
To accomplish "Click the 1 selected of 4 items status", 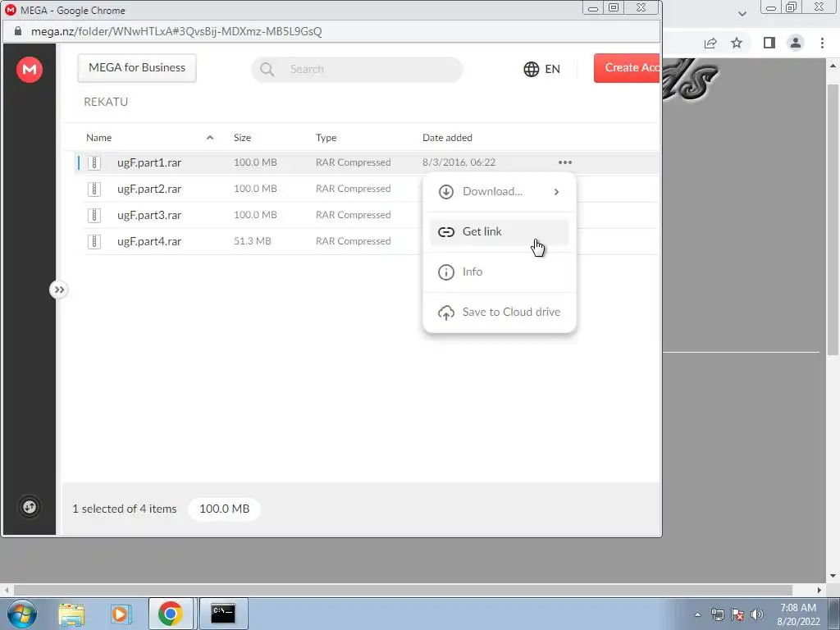I will click(x=125, y=509).
